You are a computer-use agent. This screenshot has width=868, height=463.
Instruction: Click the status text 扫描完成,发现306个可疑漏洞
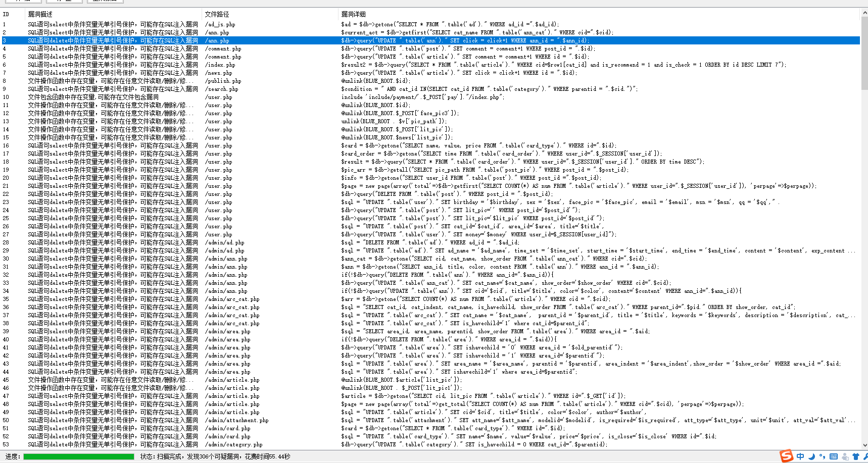click(x=199, y=456)
